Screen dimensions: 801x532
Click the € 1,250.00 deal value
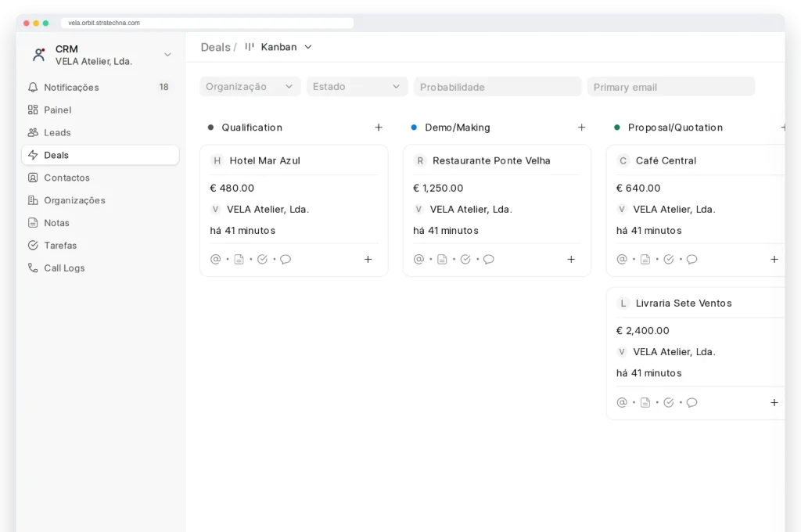click(x=438, y=188)
